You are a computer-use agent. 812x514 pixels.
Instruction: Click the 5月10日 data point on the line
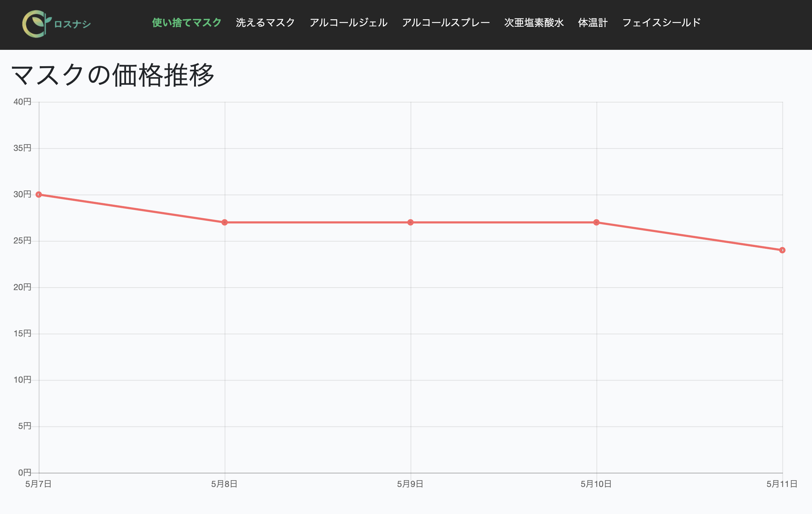click(597, 222)
